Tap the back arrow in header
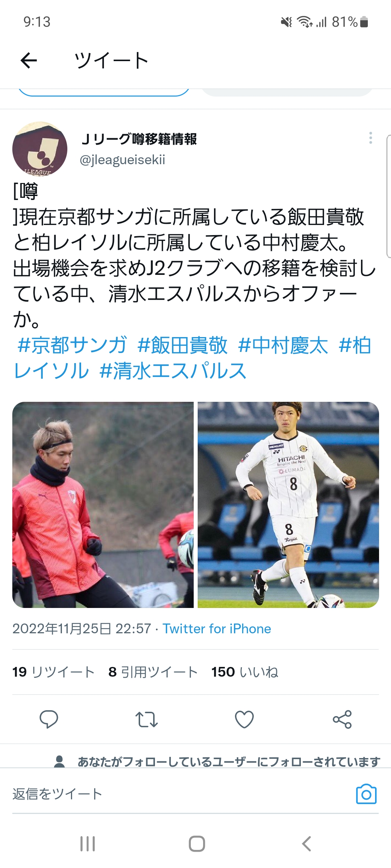Image resolution: width=391 pixels, height=868 pixels. coord(29,60)
